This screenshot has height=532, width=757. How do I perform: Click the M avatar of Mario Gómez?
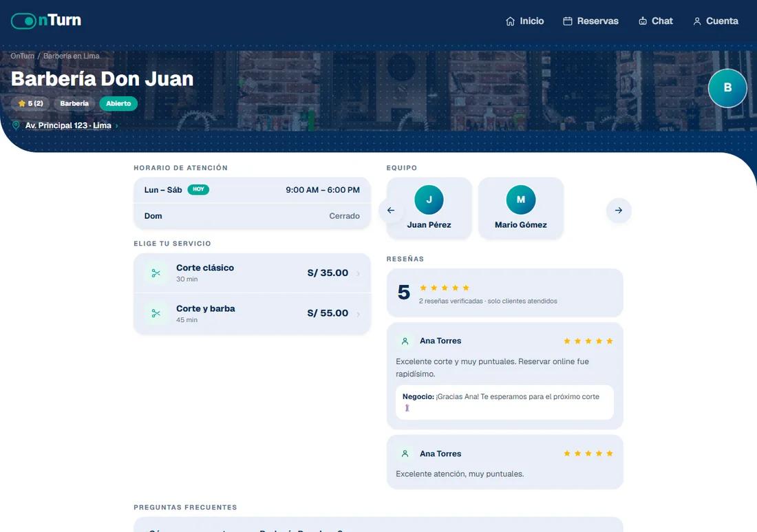click(x=521, y=200)
